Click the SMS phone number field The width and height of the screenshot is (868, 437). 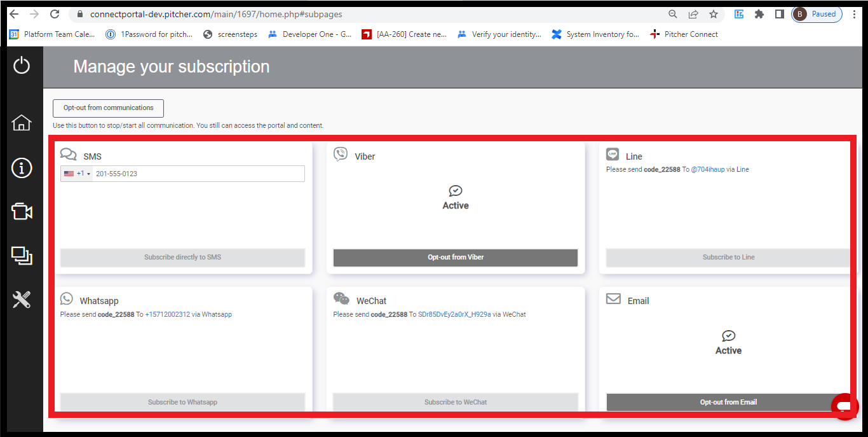tap(197, 174)
